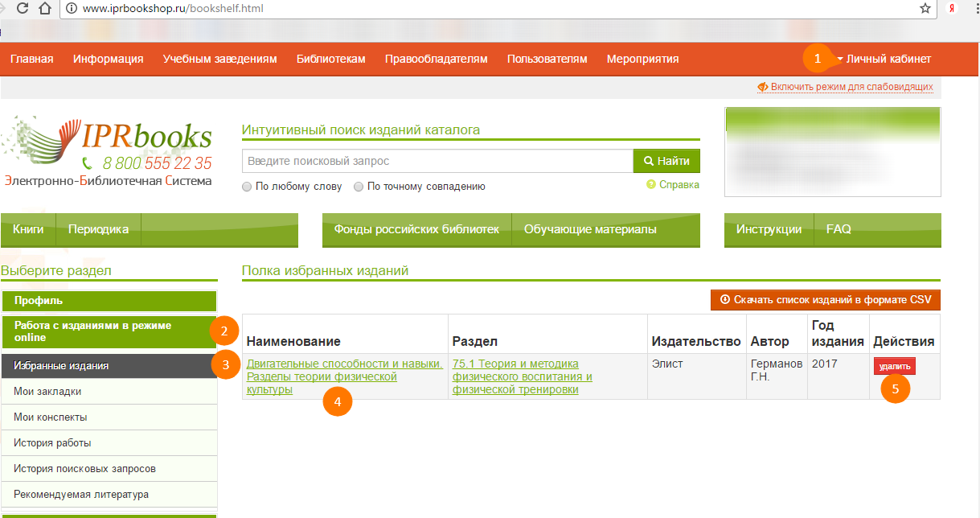Expand the Профиль sidebar section
This screenshot has height=518, width=980.
click(109, 301)
